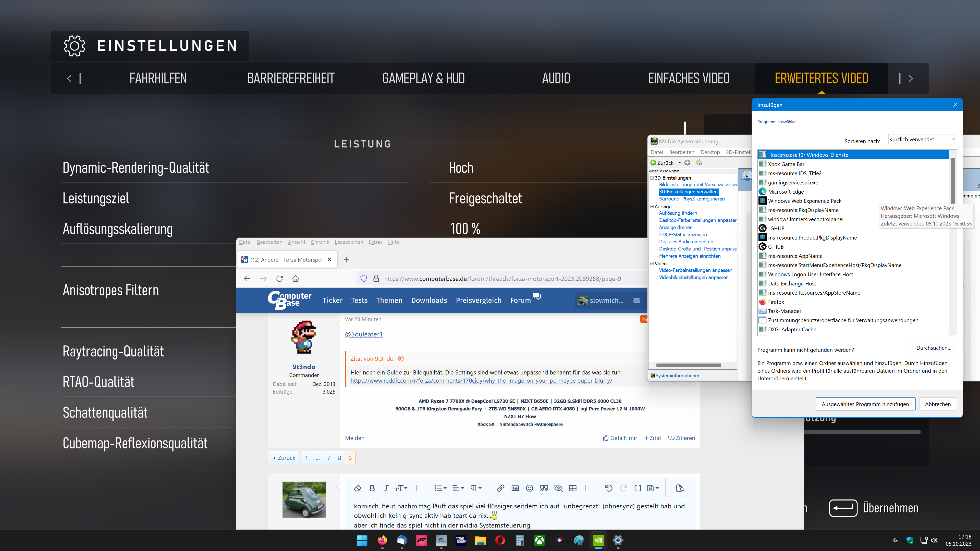Click the remove formatting eraser icon
This screenshot has width=980, height=551.
(x=358, y=488)
